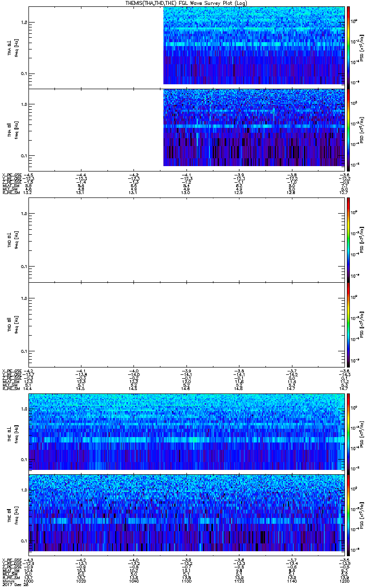
Task: Click the R_RE_SM value 13.2 under THA panels
Action: [28, 193]
